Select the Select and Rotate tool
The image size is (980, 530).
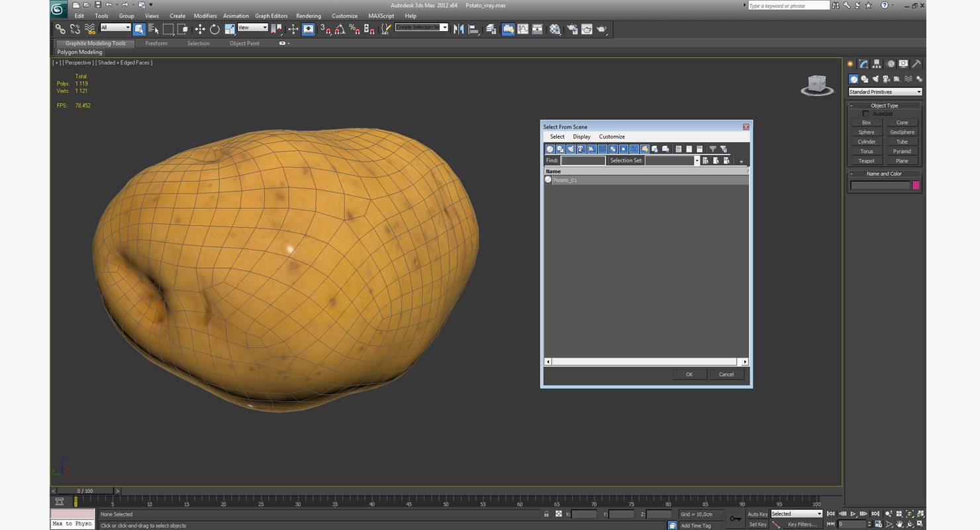click(215, 29)
